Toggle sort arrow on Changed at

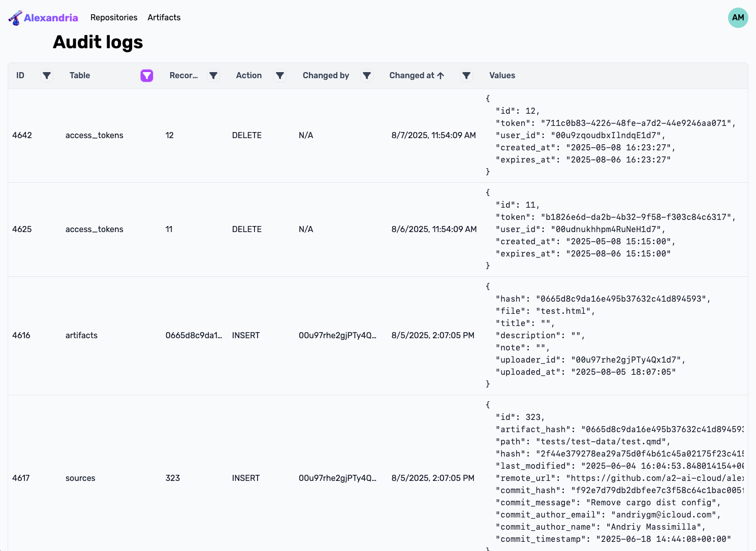tap(440, 76)
